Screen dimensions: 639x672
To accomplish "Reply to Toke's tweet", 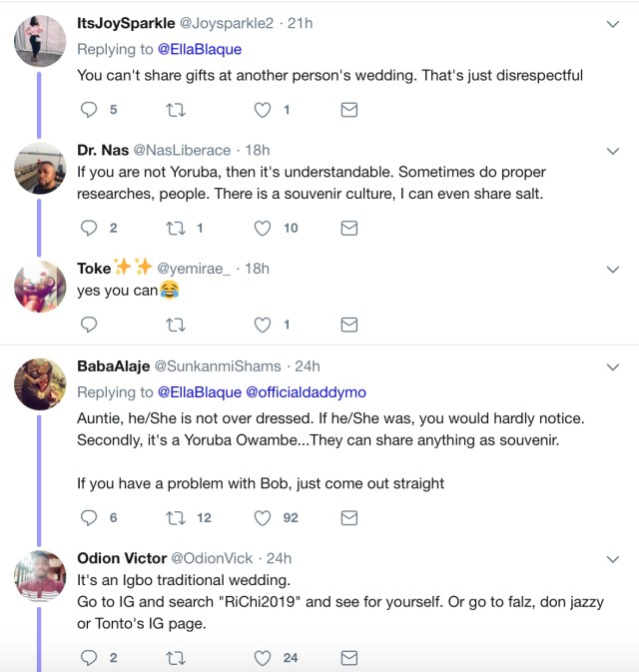I will click(x=90, y=325).
